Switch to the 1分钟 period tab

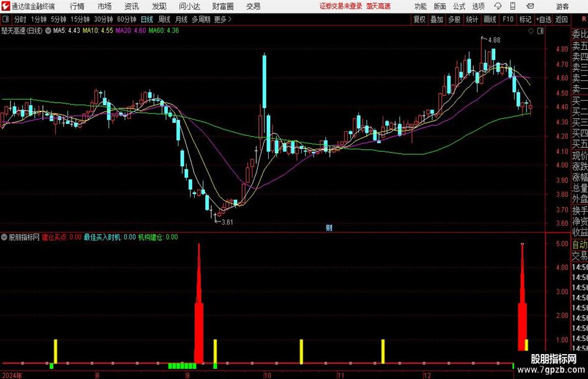[x=39, y=19]
